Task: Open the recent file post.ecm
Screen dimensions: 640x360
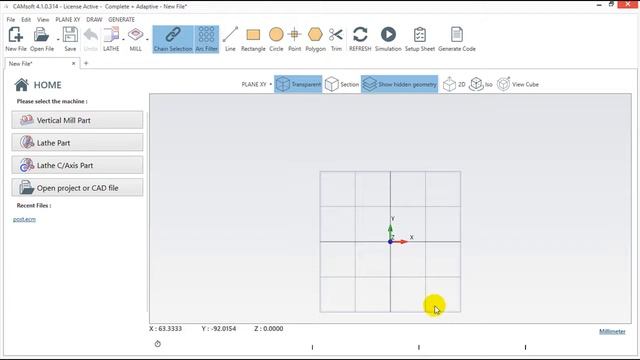Action: point(24,220)
